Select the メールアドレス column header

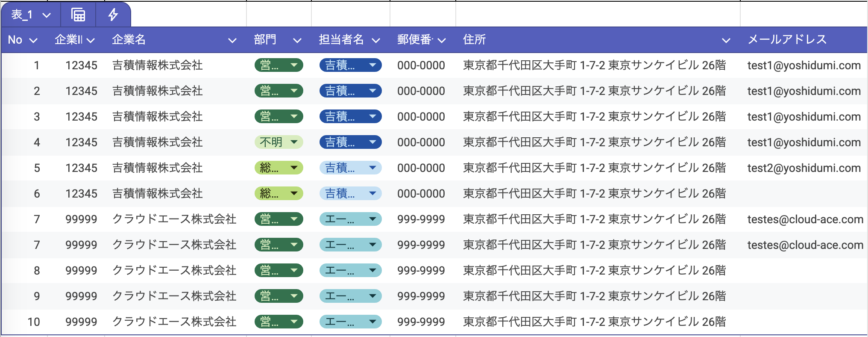pyautogui.click(x=787, y=40)
